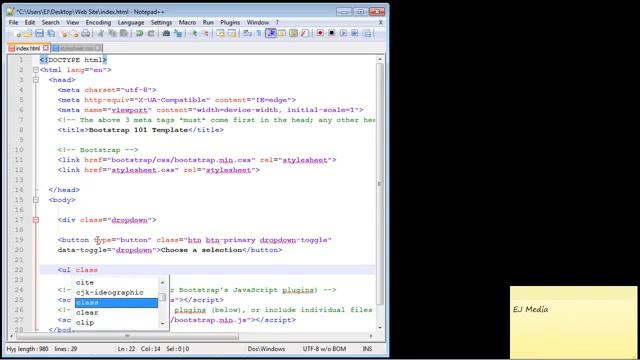640x360 pixels.
Task: Open the Language menu
Action: point(131,22)
